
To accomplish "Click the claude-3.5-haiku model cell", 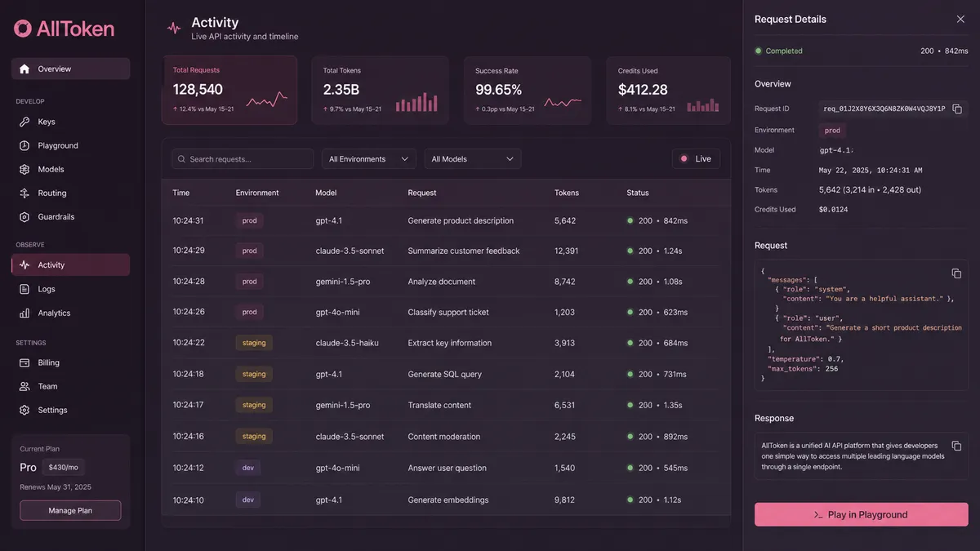I will point(347,343).
